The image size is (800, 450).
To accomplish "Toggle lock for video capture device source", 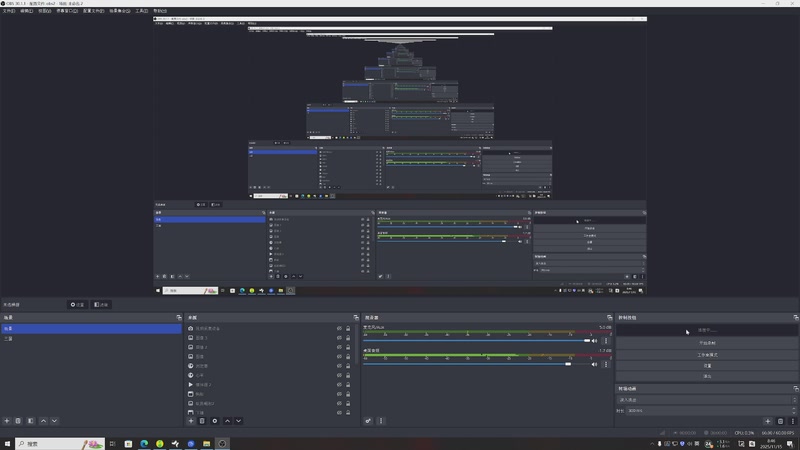I will [x=348, y=328].
